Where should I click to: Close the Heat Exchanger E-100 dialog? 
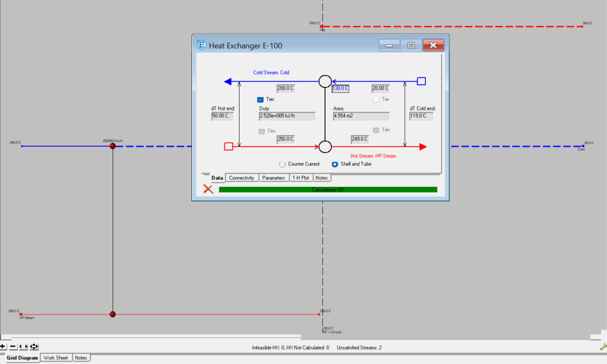pos(433,45)
